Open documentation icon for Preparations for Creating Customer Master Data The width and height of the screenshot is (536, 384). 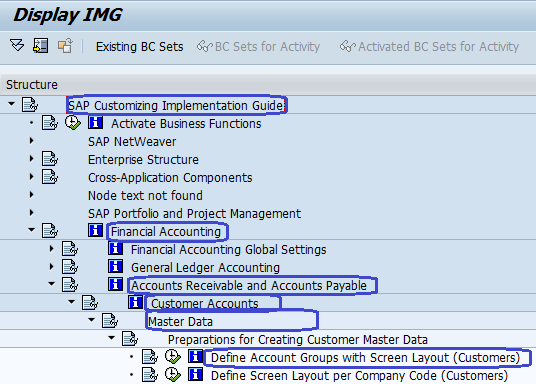[x=130, y=339]
